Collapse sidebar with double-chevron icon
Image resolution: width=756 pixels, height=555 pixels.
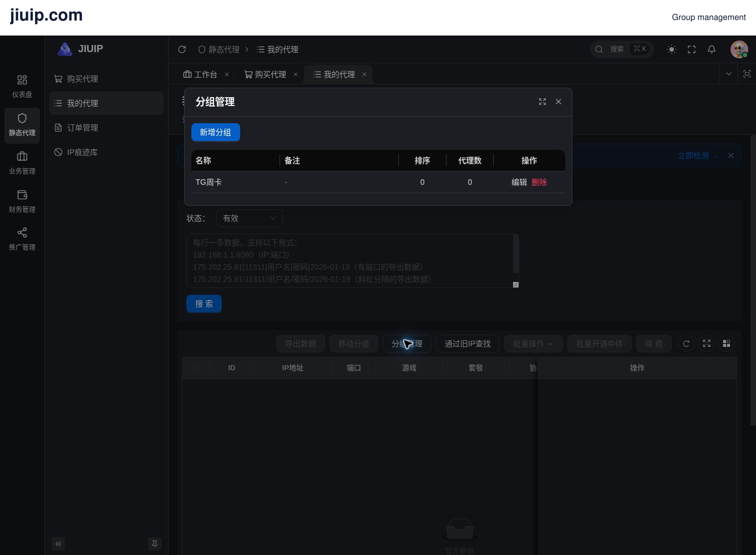coord(58,544)
